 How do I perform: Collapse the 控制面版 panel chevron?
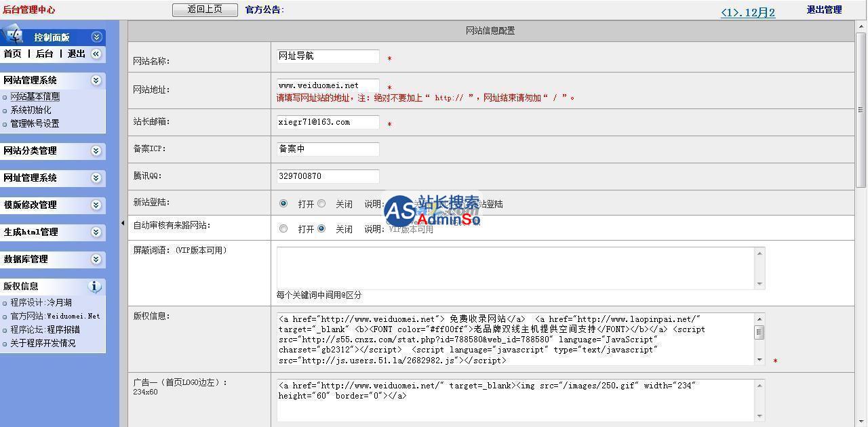pyautogui.click(x=96, y=37)
